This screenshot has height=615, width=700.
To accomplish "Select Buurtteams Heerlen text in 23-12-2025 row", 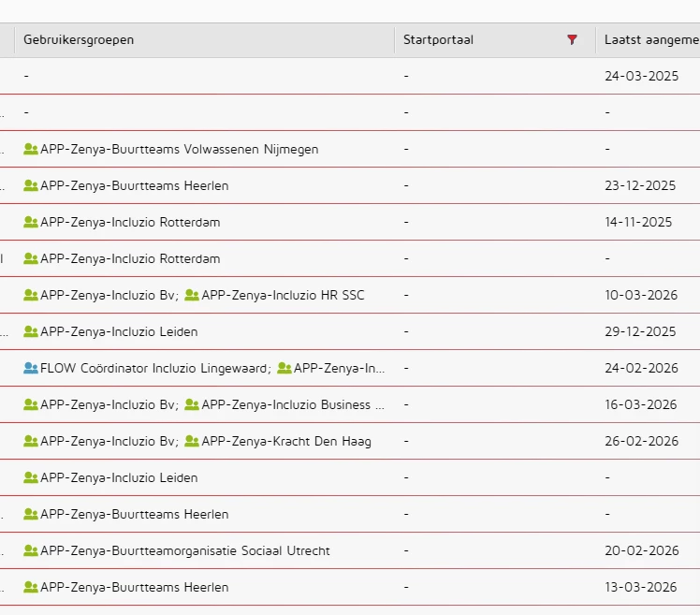I will click(x=135, y=185).
